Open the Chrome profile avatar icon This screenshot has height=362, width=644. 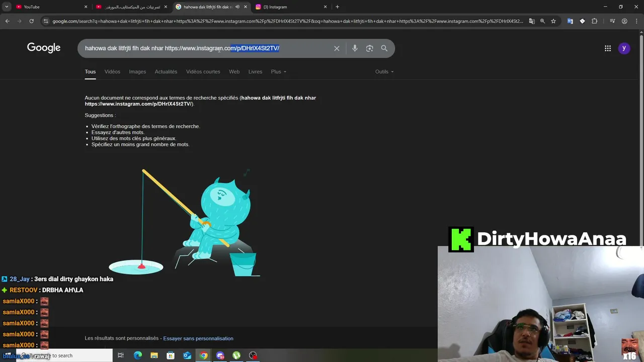pyautogui.click(x=624, y=21)
